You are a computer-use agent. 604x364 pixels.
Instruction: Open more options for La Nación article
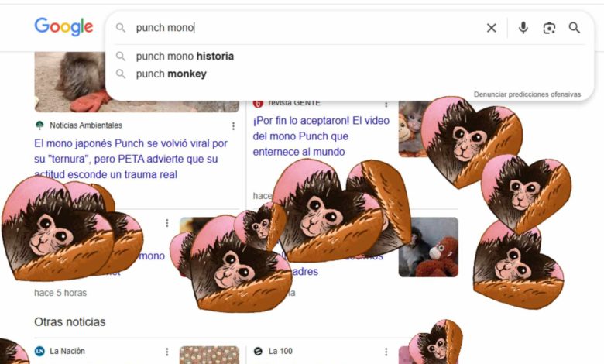point(166,352)
